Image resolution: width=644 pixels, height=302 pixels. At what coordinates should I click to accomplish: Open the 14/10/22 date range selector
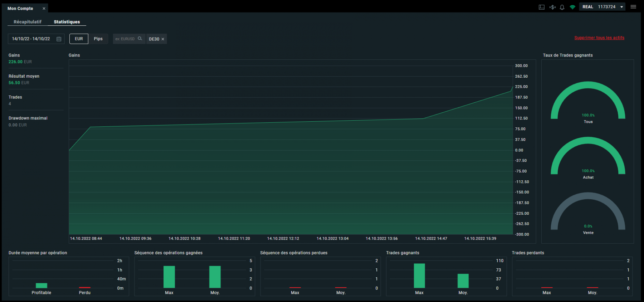(36, 39)
